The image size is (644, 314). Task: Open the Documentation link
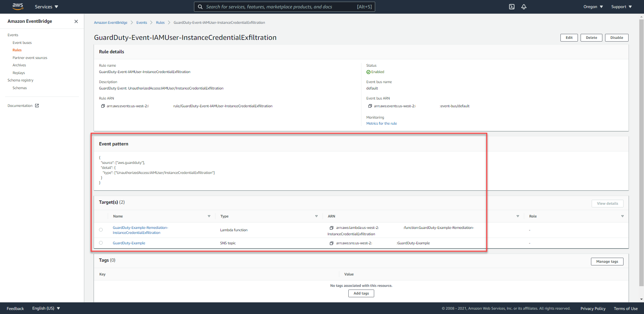click(20, 106)
